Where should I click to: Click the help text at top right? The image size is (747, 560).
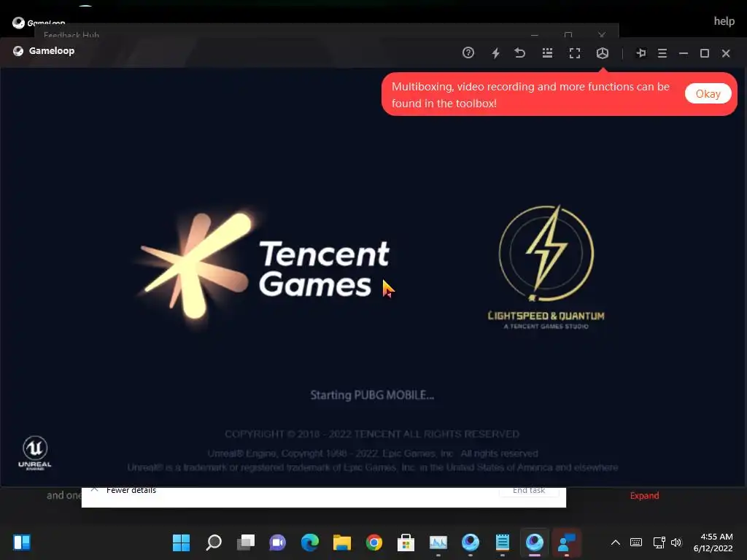pos(724,21)
